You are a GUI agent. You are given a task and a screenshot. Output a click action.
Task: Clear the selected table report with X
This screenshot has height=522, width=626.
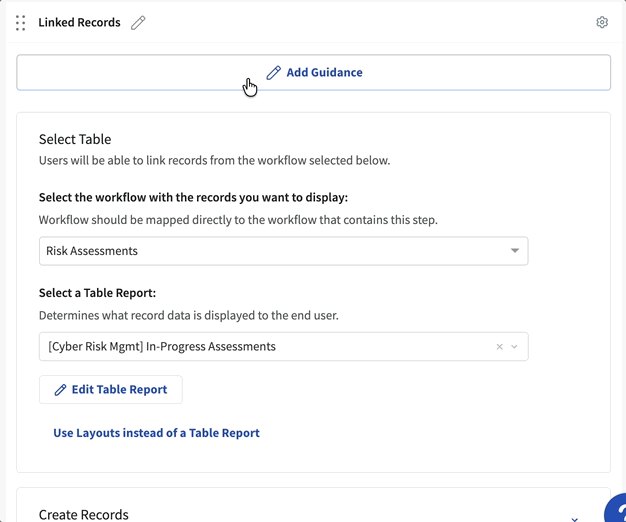click(500, 347)
